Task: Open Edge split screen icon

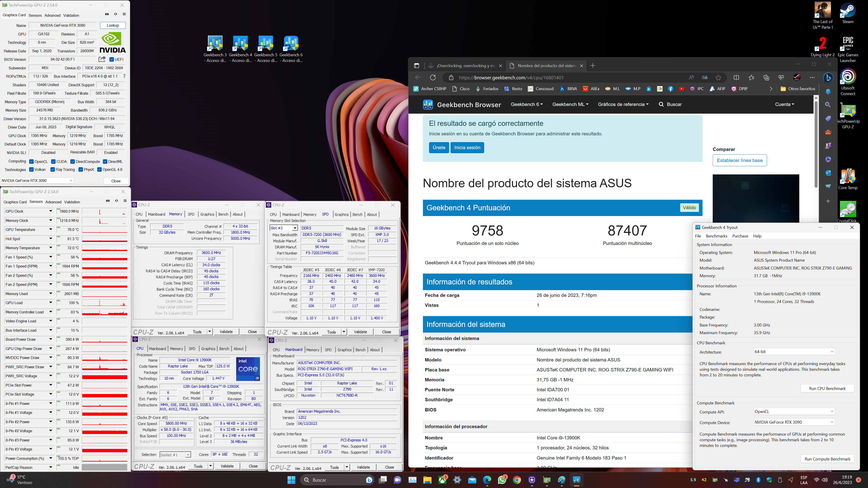Action: coord(736,77)
